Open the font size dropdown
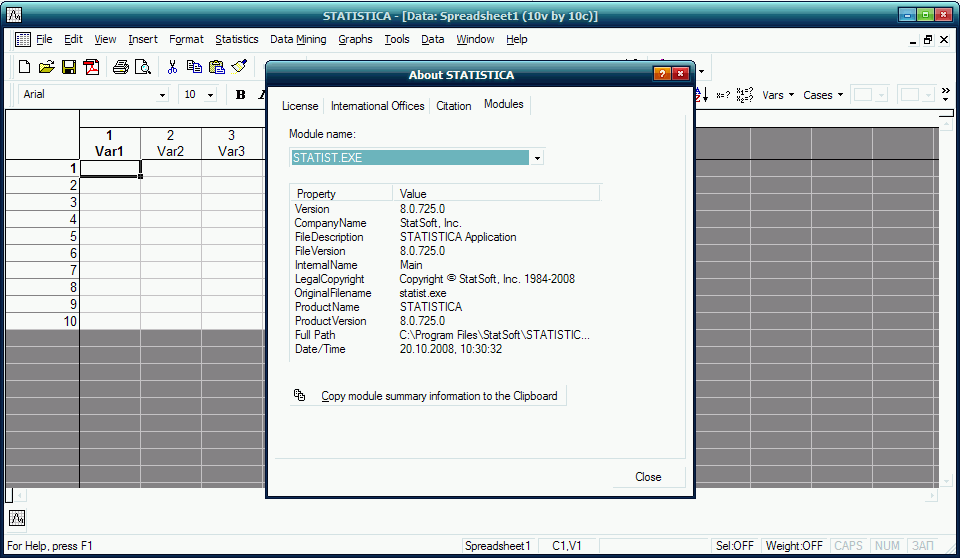Image resolution: width=960 pixels, height=558 pixels. (x=210, y=95)
